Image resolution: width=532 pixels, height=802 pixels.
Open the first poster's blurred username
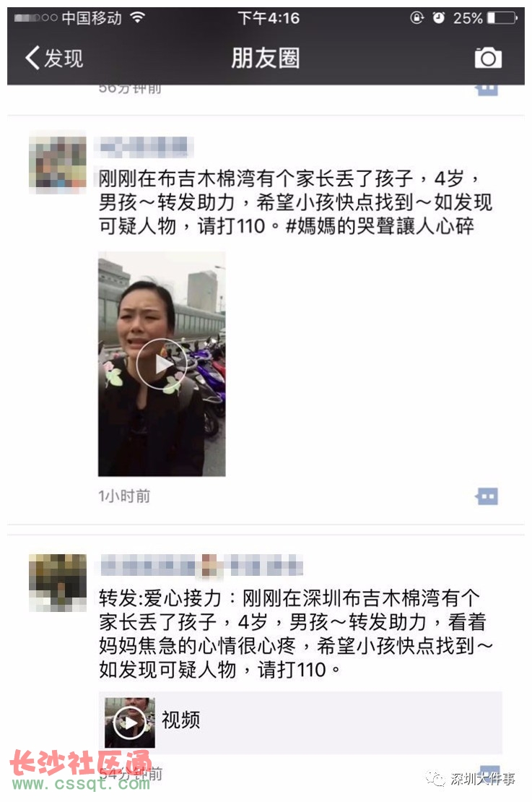[144, 147]
